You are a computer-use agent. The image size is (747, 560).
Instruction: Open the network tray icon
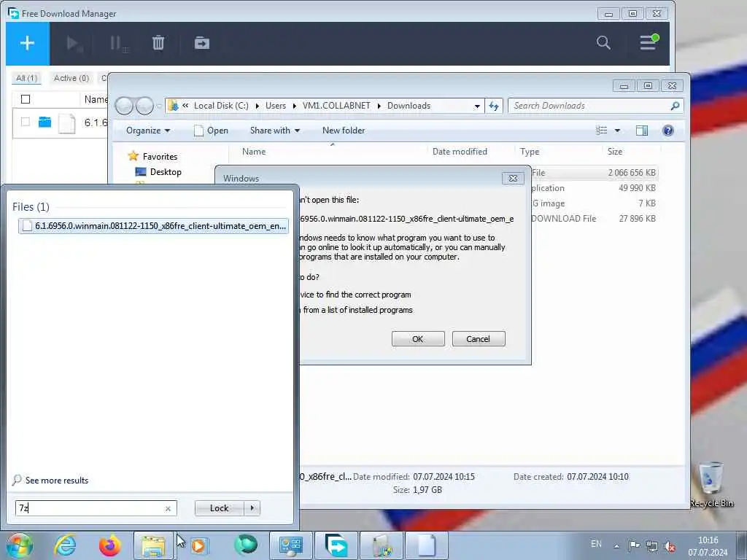652,546
